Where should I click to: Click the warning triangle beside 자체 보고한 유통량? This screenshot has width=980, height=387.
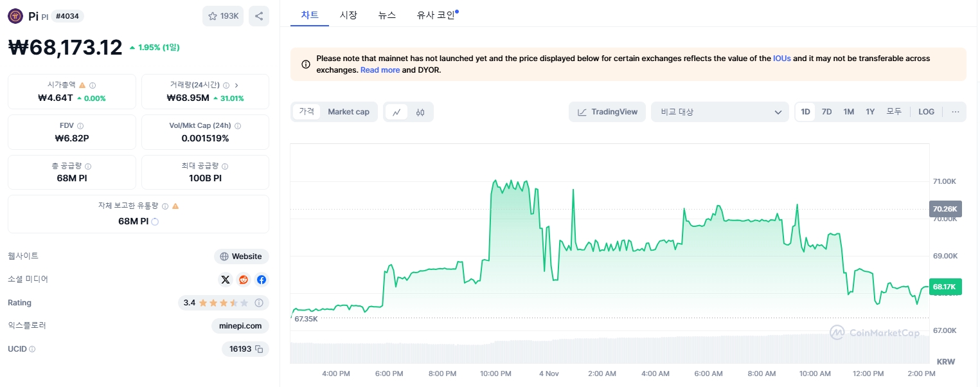point(175,206)
